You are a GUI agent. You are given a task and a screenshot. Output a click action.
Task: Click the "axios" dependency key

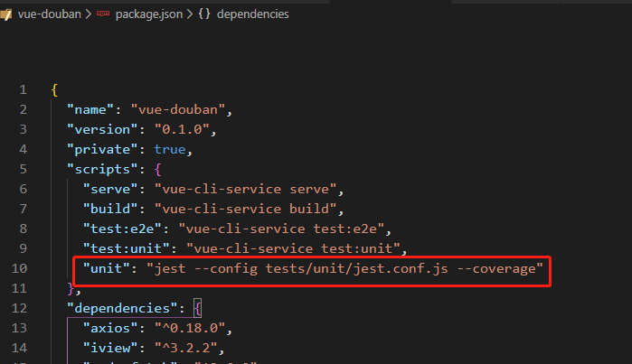[x=110, y=328]
